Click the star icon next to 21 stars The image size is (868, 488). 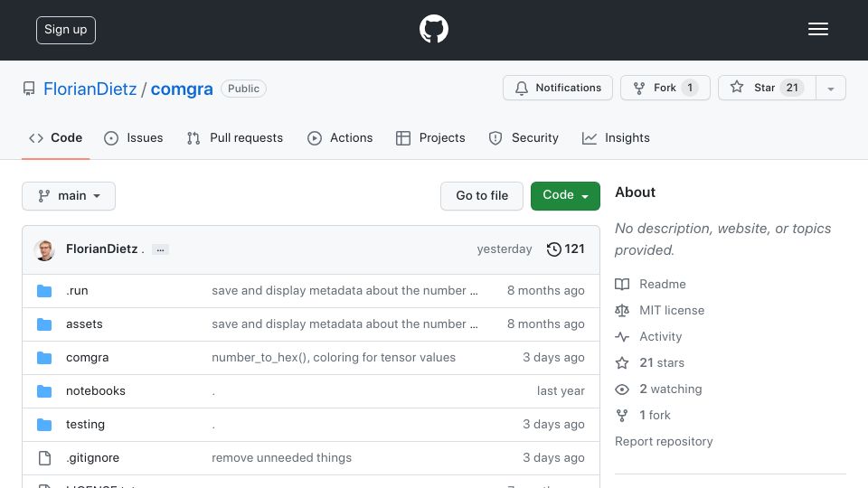622,363
